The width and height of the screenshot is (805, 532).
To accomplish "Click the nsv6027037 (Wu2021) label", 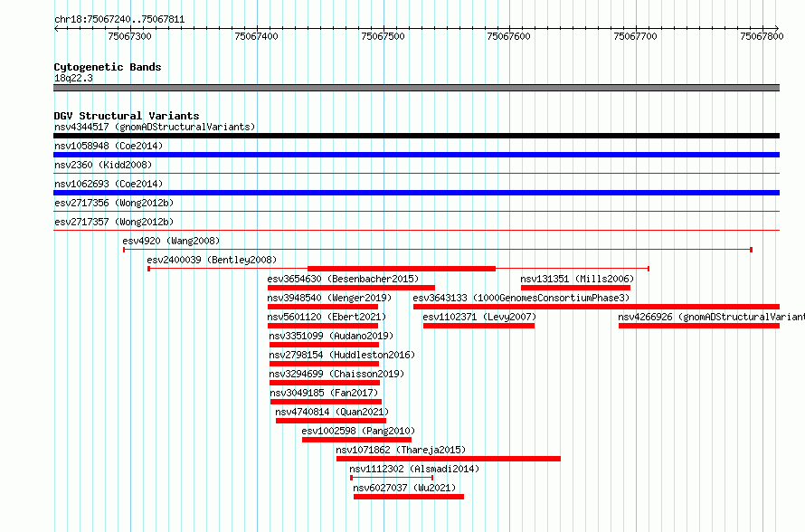I will coord(404,488).
